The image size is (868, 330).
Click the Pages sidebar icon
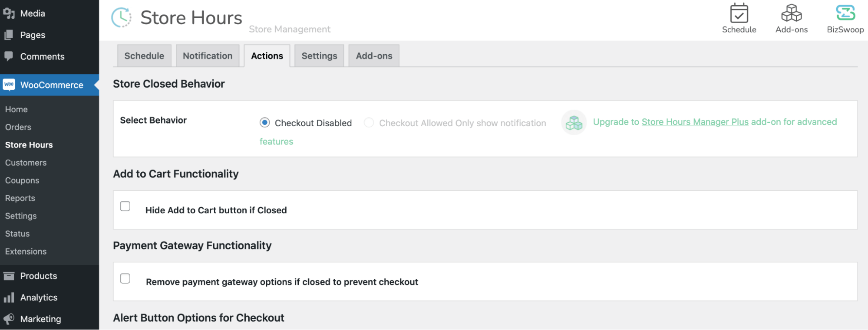click(x=9, y=35)
